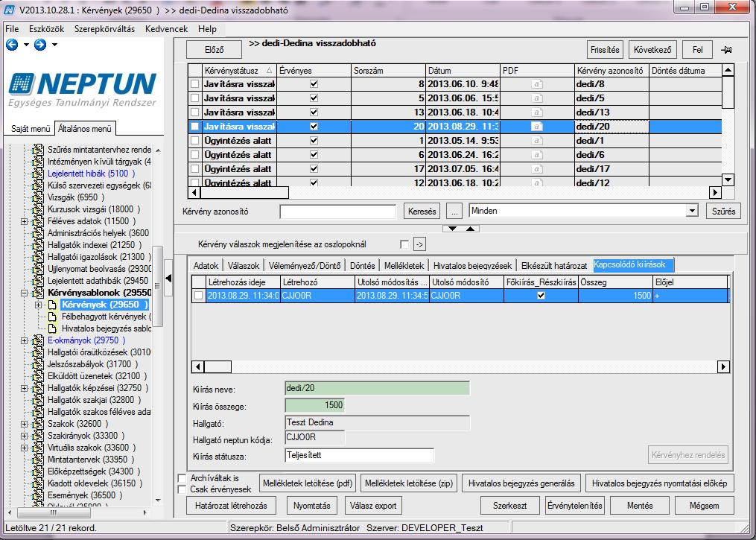This screenshot has width=756, height=540.
Task: Open the PDF icon in row dedi/13
Action: click(537, 112)
